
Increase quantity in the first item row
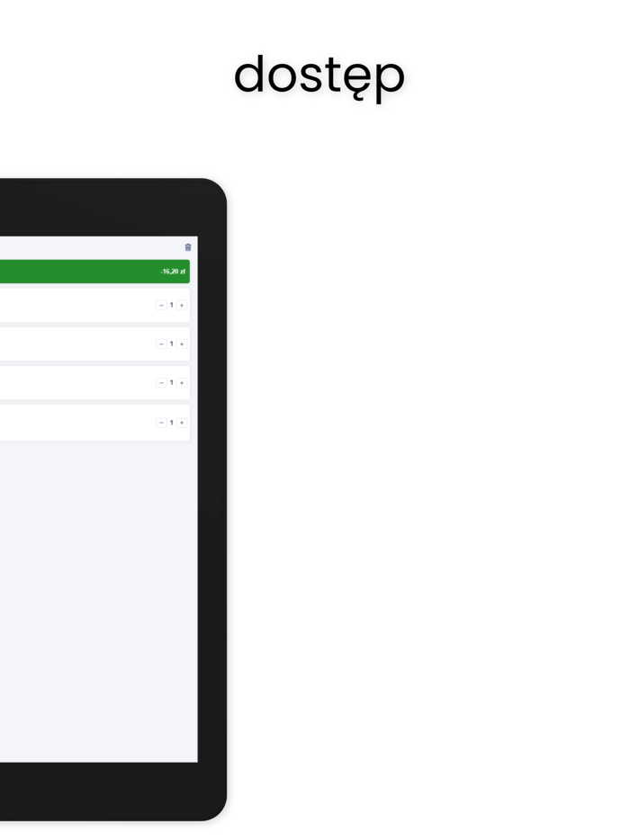182,306
